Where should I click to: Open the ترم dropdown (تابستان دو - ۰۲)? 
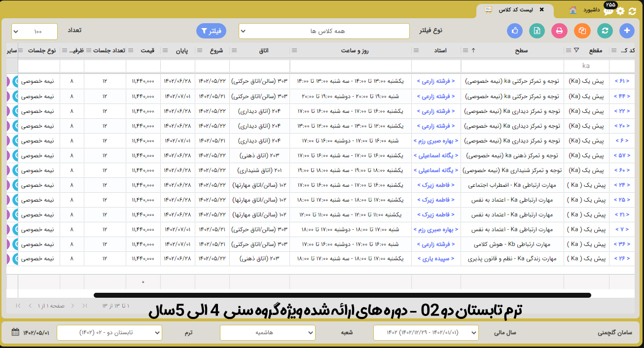(x=109, y=333)
